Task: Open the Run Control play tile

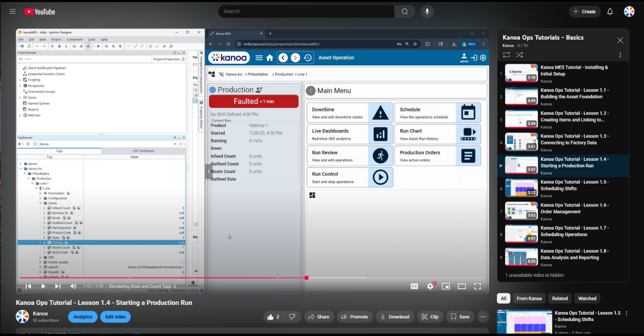Action: [350, 177]
